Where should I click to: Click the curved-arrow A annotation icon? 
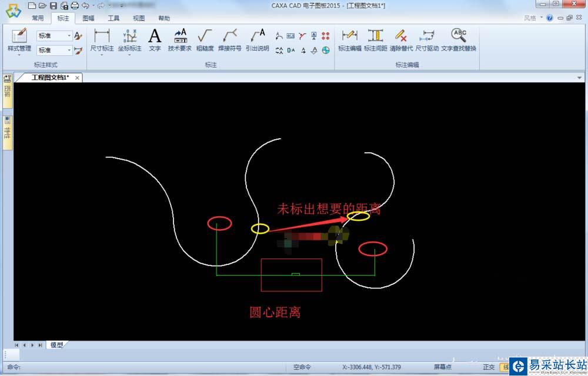[x=279, y=36]
